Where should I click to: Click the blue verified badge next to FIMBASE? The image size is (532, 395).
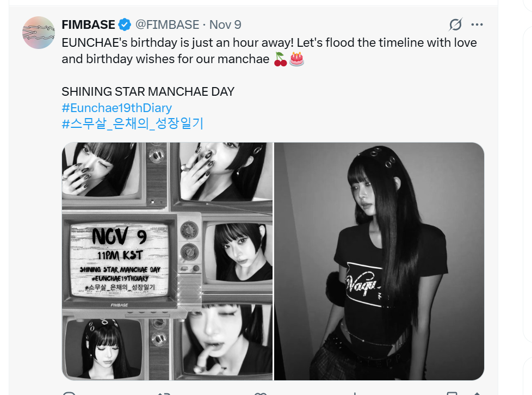pos(125,25)
